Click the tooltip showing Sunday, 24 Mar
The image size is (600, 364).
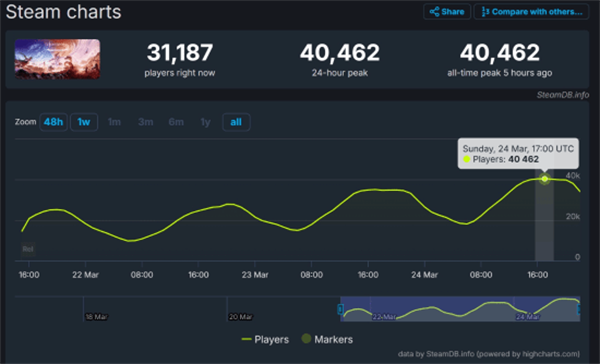coord(518,153)
